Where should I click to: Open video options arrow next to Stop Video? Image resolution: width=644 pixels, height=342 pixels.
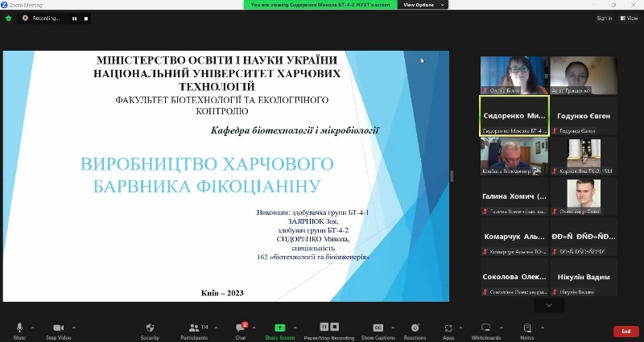(74, 328)
